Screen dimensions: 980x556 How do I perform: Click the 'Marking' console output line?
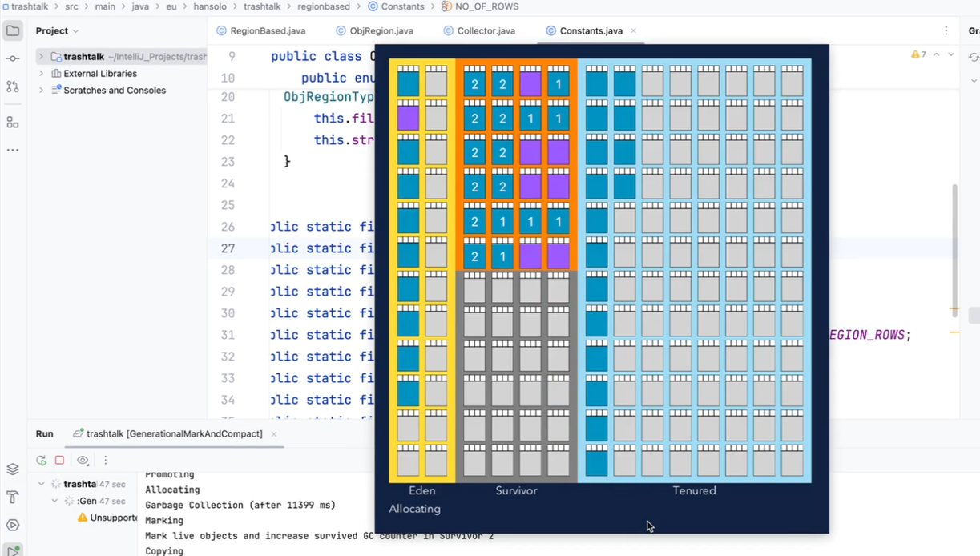(x=164, y=521)
